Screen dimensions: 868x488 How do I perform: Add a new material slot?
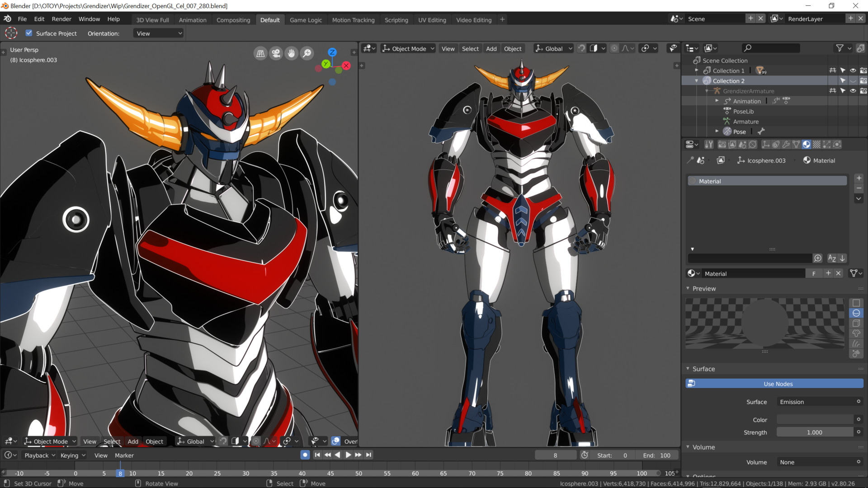coord(859,178)
